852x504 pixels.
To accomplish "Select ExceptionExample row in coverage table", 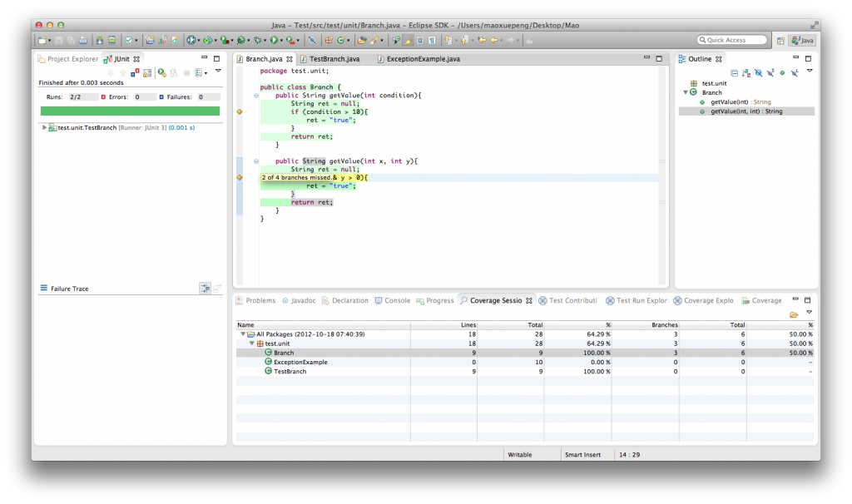I will (300, 362).
